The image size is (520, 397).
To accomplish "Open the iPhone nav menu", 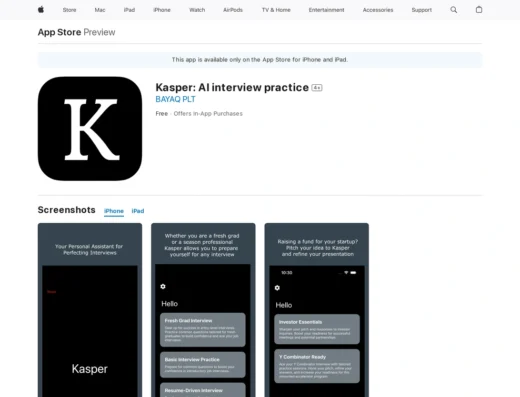I will click(162, 10).
